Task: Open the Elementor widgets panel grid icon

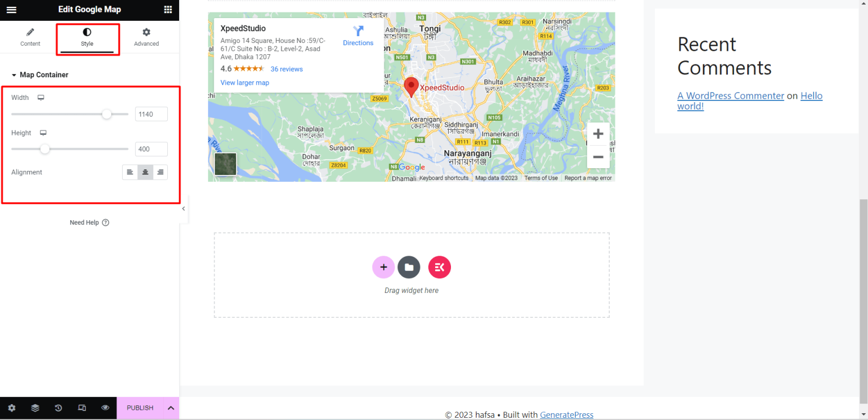Action: [167, 10]
